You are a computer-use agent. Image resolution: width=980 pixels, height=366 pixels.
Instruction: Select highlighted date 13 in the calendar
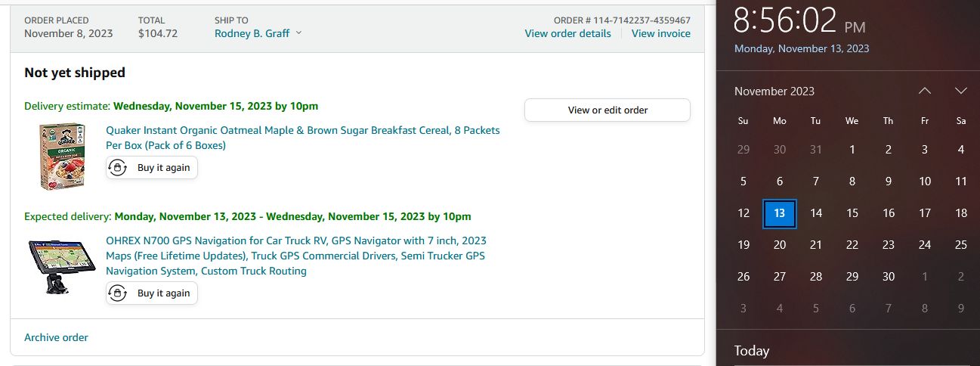pos(780,213)
